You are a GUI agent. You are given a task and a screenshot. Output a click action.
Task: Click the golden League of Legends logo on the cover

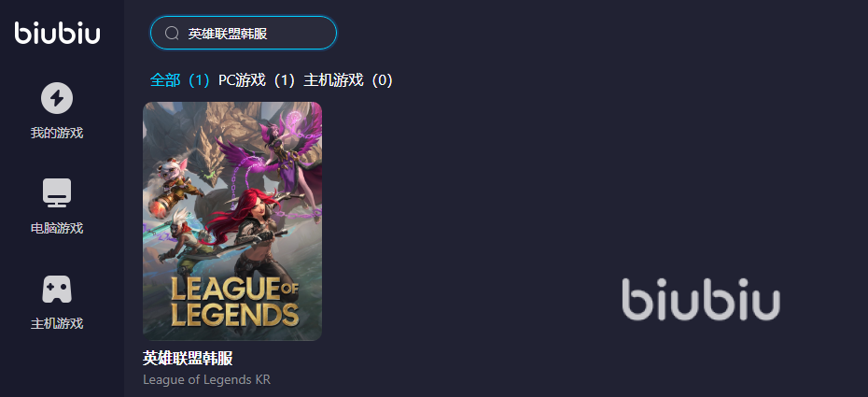coord(234,301)
